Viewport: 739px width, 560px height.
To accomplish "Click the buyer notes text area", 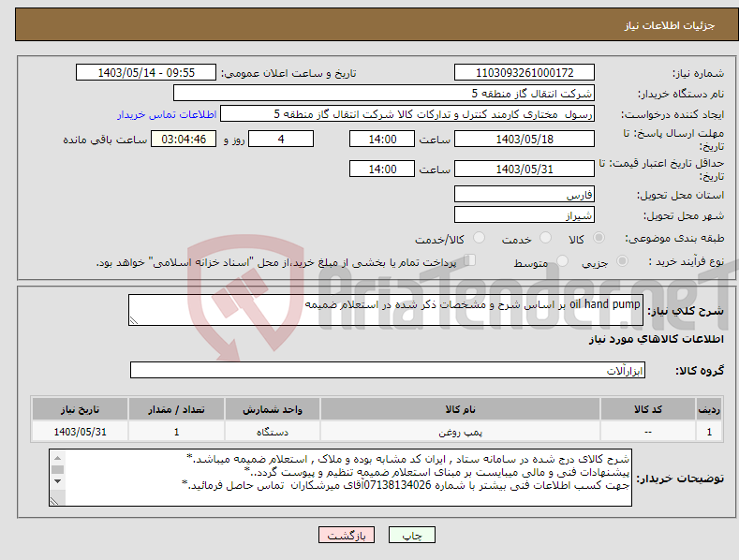I will pyautogui.click(x=340, y=478).
